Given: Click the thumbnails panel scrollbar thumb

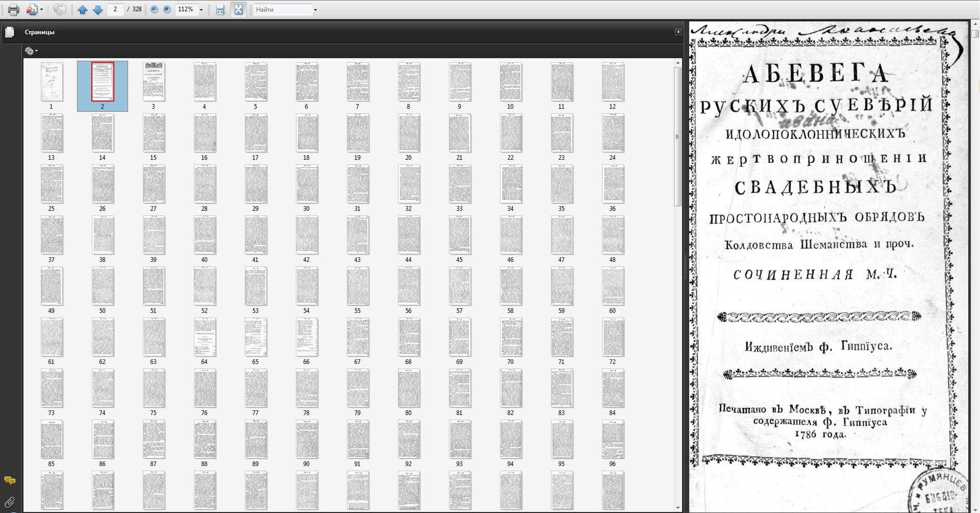Looking at the screenshot, I should click(x=677, y=136).
